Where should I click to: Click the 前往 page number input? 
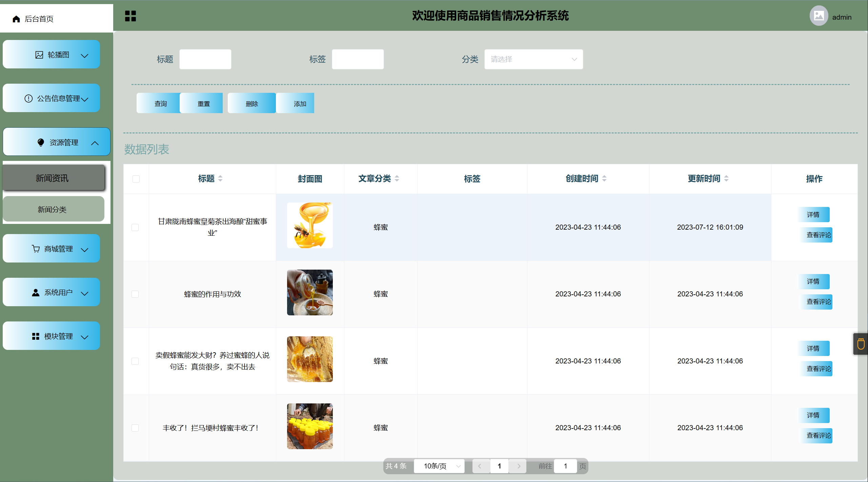coord(565,466)
